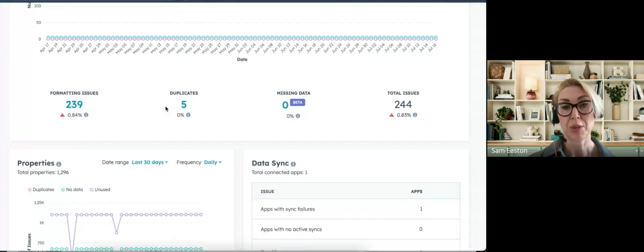Image resolution: width=644 pixels, height=252 pixels.
Task: Click the info icon under Missing Data 0%
Action: (x=298, y=116)
